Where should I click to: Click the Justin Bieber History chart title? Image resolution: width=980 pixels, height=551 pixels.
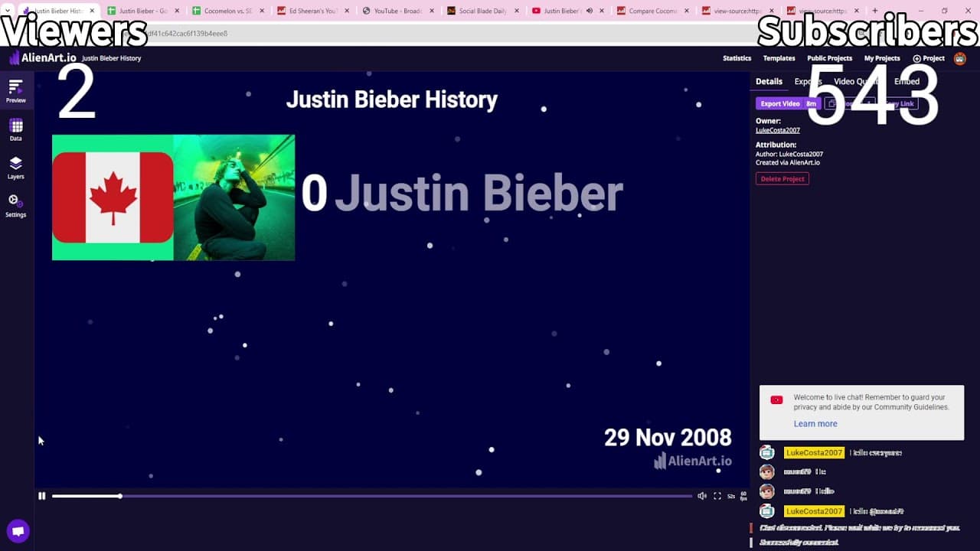click(392, 99)
